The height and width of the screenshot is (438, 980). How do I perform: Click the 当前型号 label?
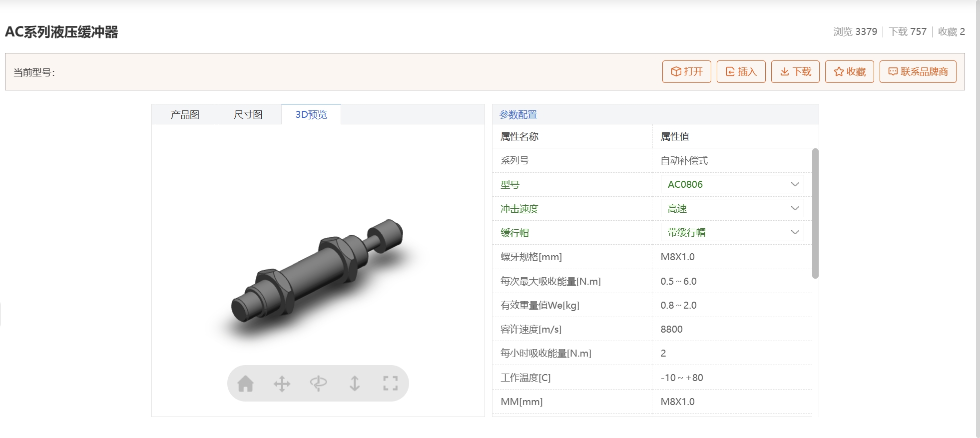(x=34, y=72)
